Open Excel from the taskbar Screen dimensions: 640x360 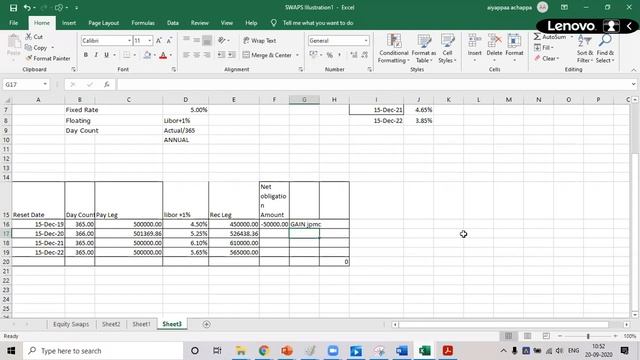[424, 351]
